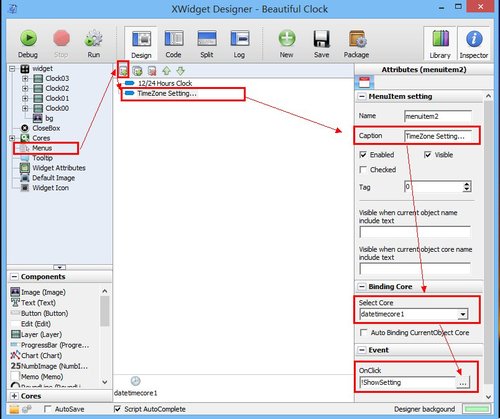
Task: Expand the Cores section at panel bottom
Action: click(x=14, y=396)
